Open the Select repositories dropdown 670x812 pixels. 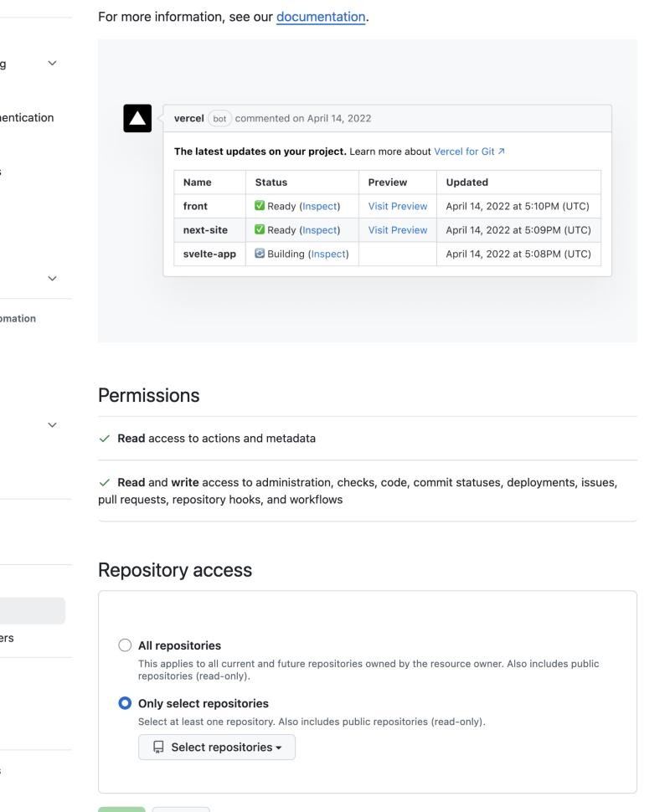[x=217, y=748]
